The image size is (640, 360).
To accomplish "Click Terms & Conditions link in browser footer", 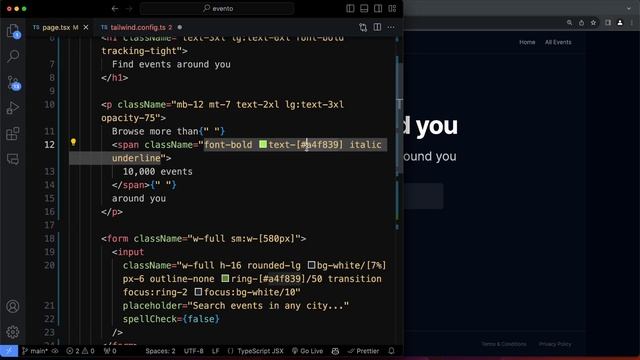I will click(x=504, y=344).
